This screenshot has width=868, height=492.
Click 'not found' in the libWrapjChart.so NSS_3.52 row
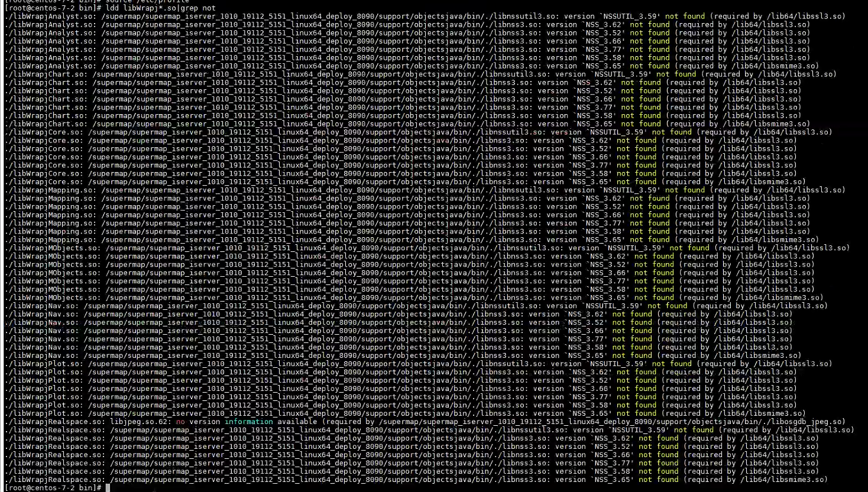pos(642,91)
